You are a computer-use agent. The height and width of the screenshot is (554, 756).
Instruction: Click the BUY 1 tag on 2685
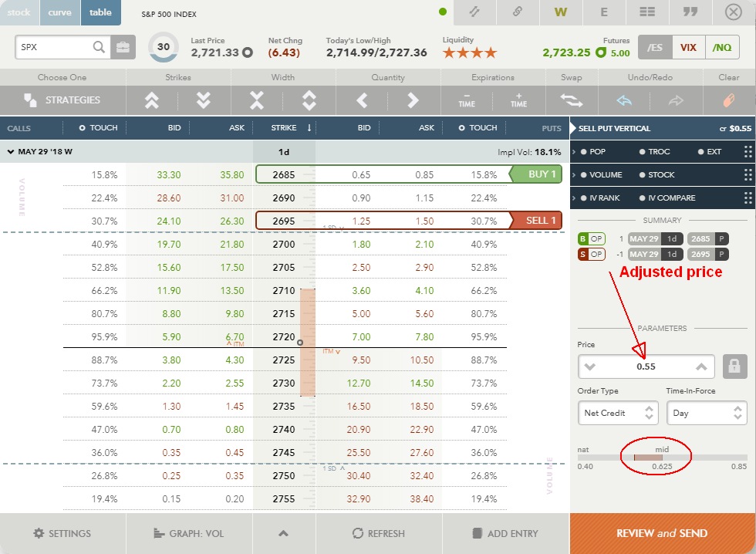click(537, 174)
